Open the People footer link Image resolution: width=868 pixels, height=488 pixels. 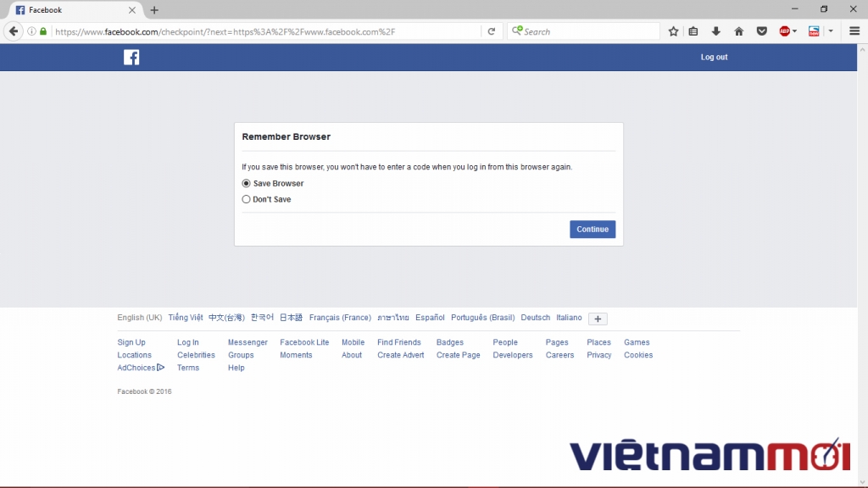tap(505, 342)
